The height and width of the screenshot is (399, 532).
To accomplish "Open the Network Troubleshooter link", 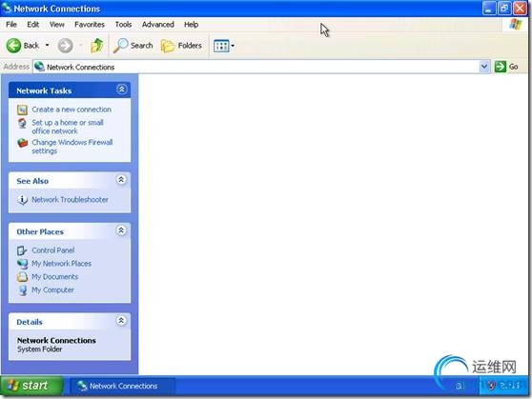I will pos(70,200).
